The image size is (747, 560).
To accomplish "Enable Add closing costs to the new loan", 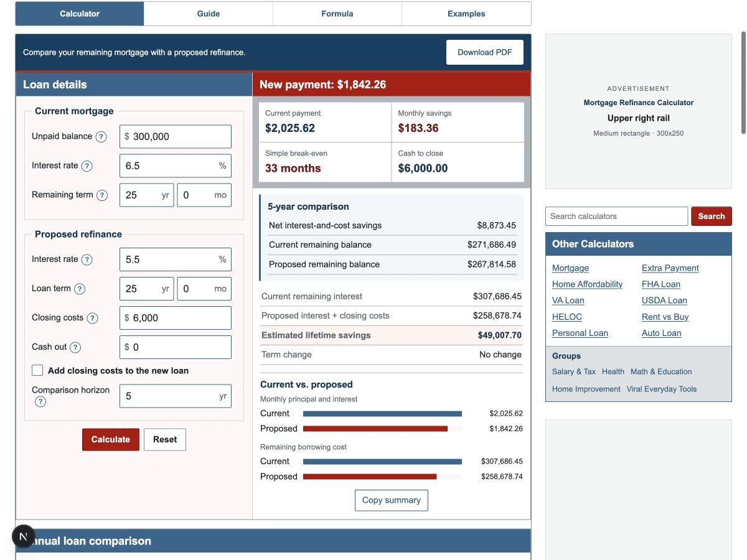I will [37, 371].
